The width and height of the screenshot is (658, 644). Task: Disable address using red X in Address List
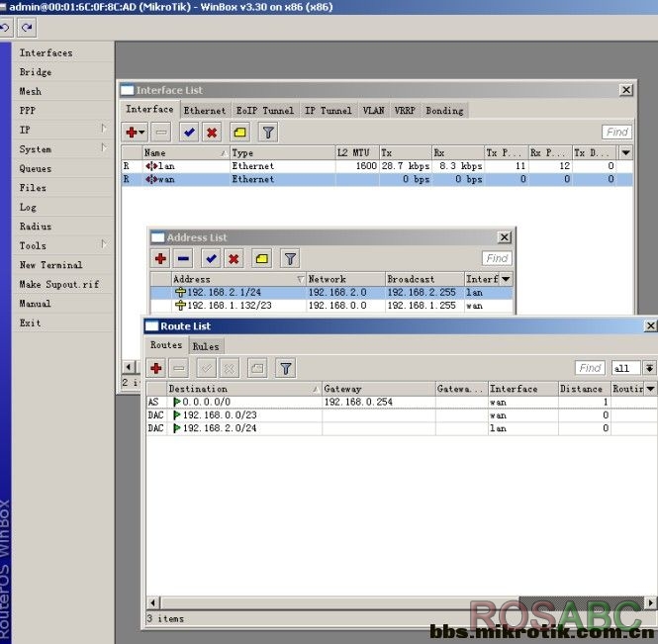pyautogui.click(x=234, y=258)
